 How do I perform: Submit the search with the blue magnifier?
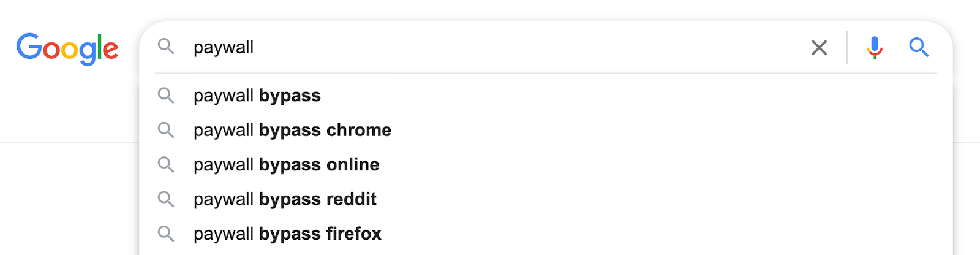[x=919, y=47]
